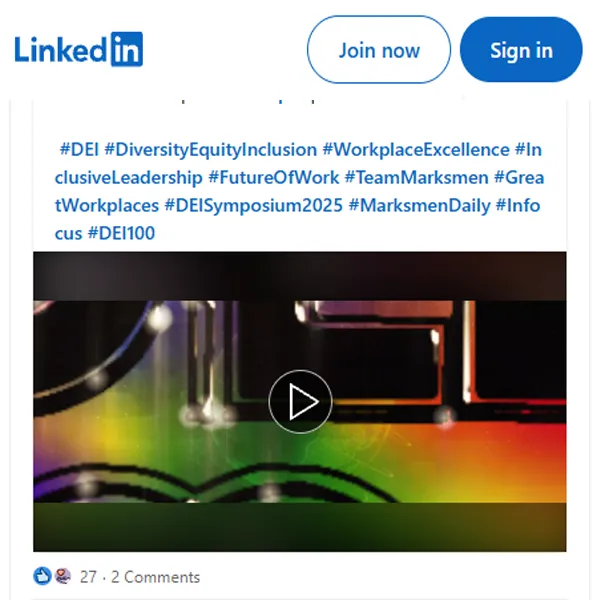This screenshot has height=600, width=600.
Task: Open the #MarksmenDaily hashtag
Action: click(419, 205)
